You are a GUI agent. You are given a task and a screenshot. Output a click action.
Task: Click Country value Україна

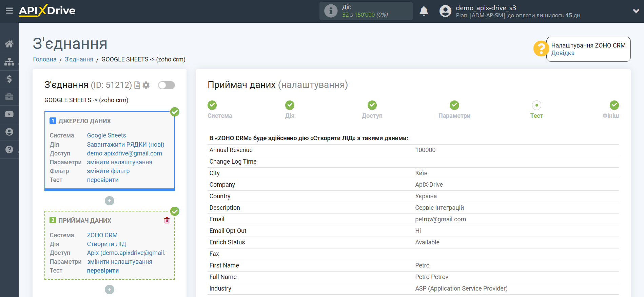[x=426, y=196]
